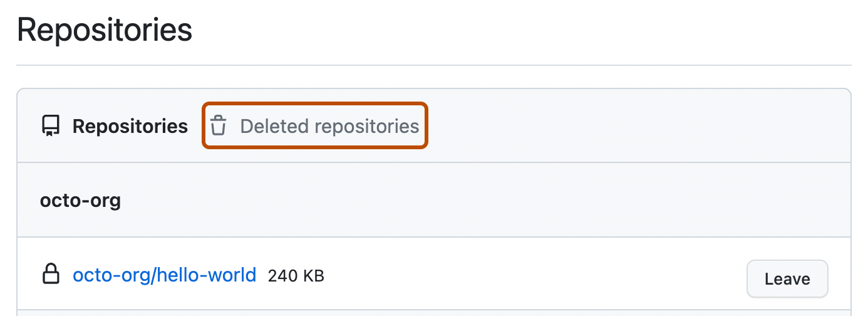Switch to the Deleted repositories tab

point(315,126)
